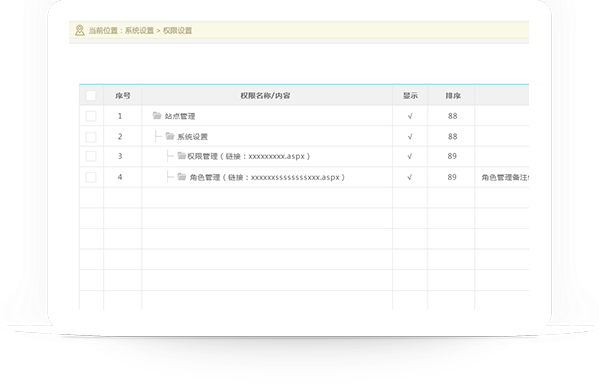Screen dimensions: 599x383
Task: Check the box for row 4
Action: pos(91,177)
